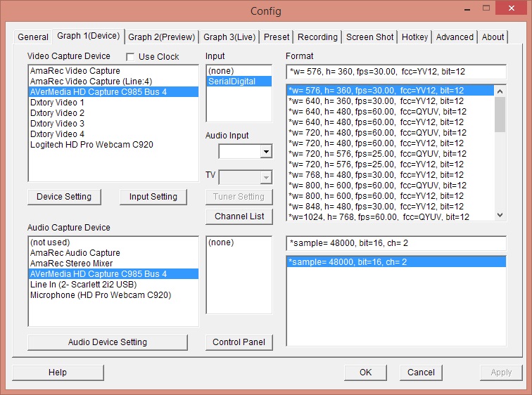Select AmaRec Stereo Mixer
The image size is (532, 395).
(x=113, y=264)
